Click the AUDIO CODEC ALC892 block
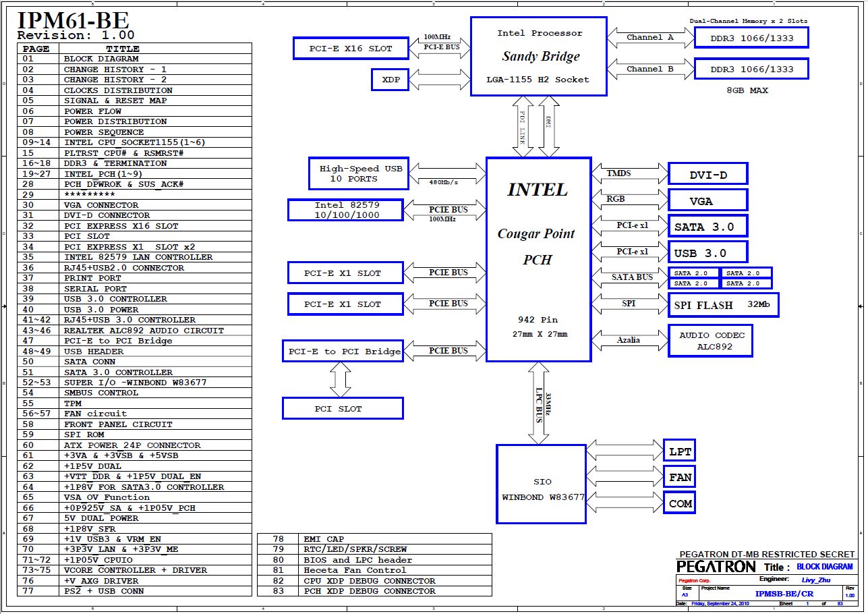 [x=711, y=341]
